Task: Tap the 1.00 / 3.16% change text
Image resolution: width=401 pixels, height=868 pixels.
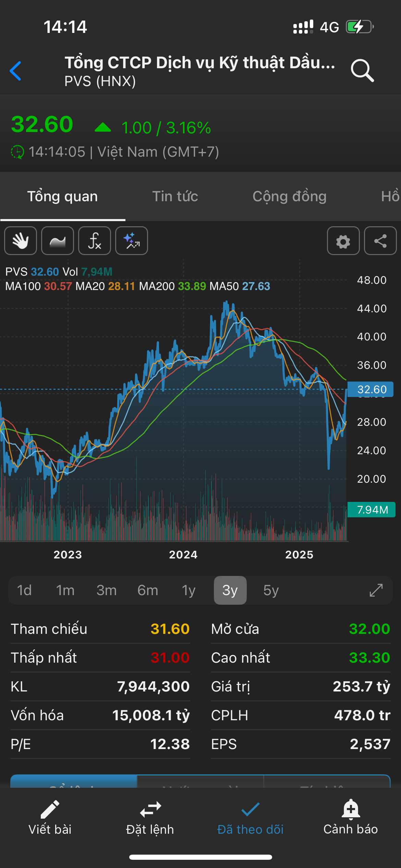Action: tap(166, 128)
